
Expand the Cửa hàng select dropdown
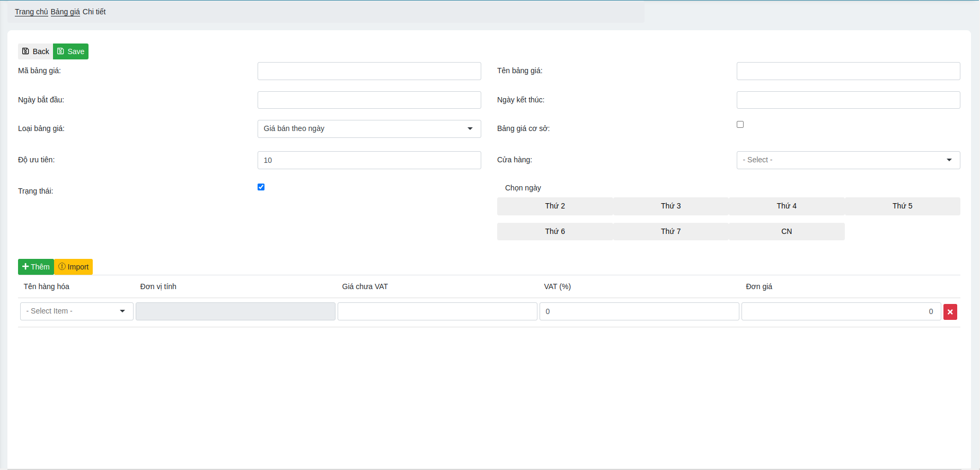click(848, 160)
